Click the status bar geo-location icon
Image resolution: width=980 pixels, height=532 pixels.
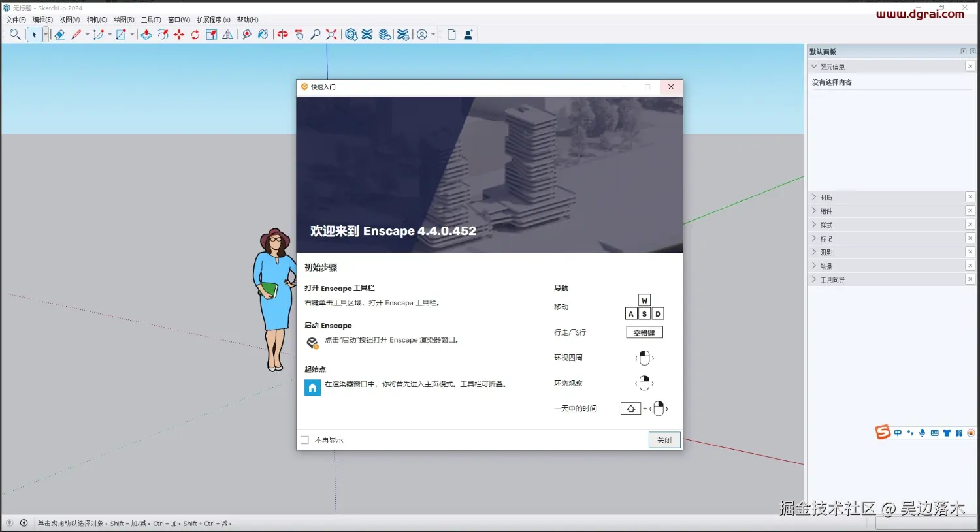coord(9,523)
